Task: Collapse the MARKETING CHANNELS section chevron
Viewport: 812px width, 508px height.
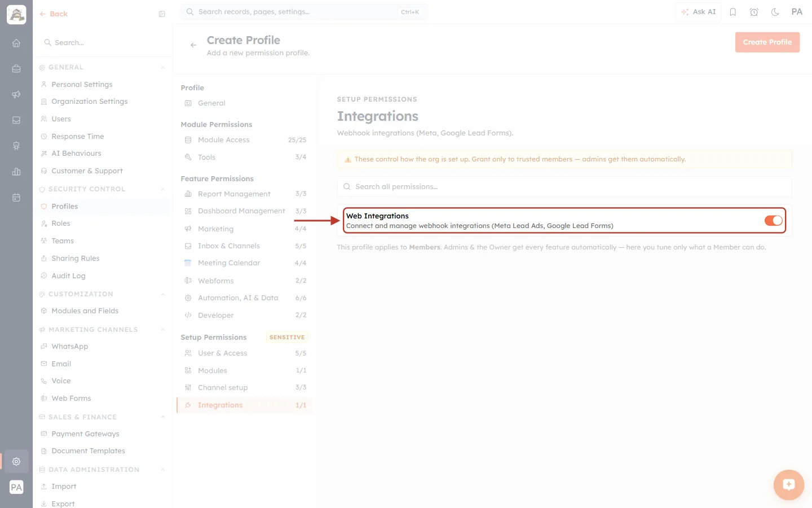Action: [163, 330]
